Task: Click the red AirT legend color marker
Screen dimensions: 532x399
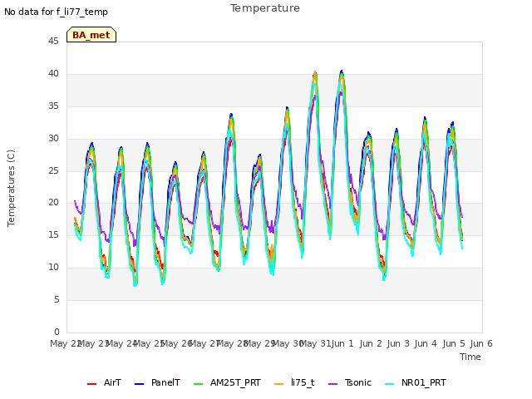Action: point(92,384)
